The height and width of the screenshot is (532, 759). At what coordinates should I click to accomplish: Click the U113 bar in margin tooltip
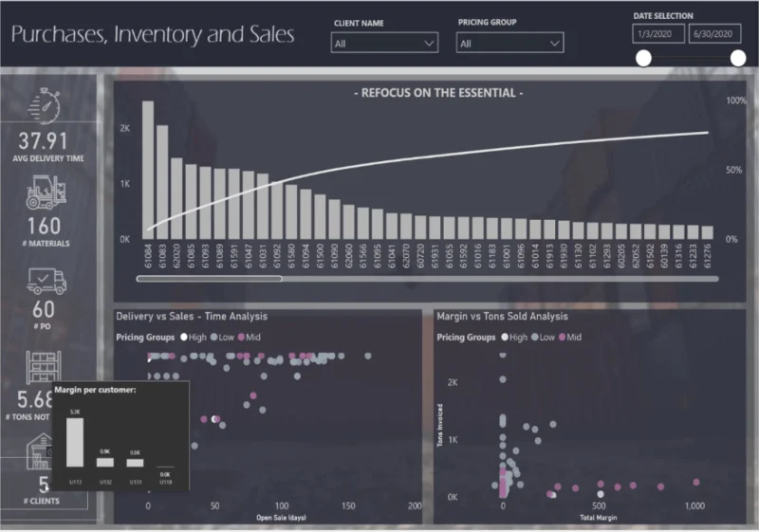coord(75,443)
